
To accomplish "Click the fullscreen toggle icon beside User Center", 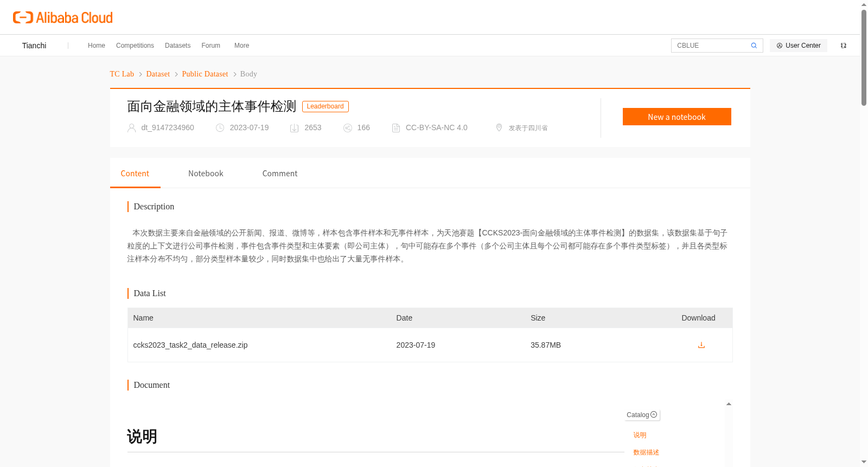I will click(844, 46).
